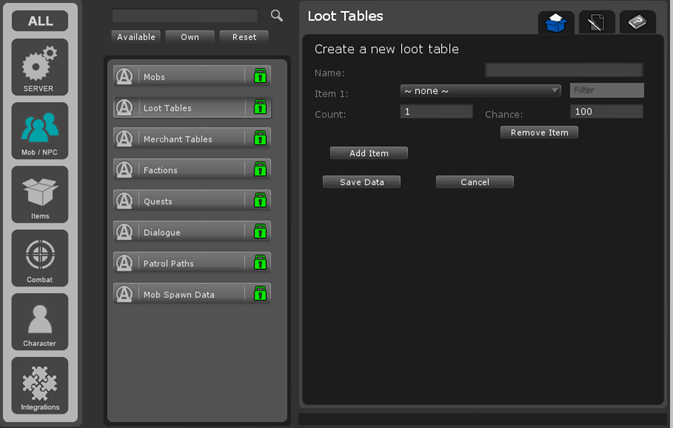Click the Save Data button
Screen dimensions: 673x428
[x=361, y=182]
